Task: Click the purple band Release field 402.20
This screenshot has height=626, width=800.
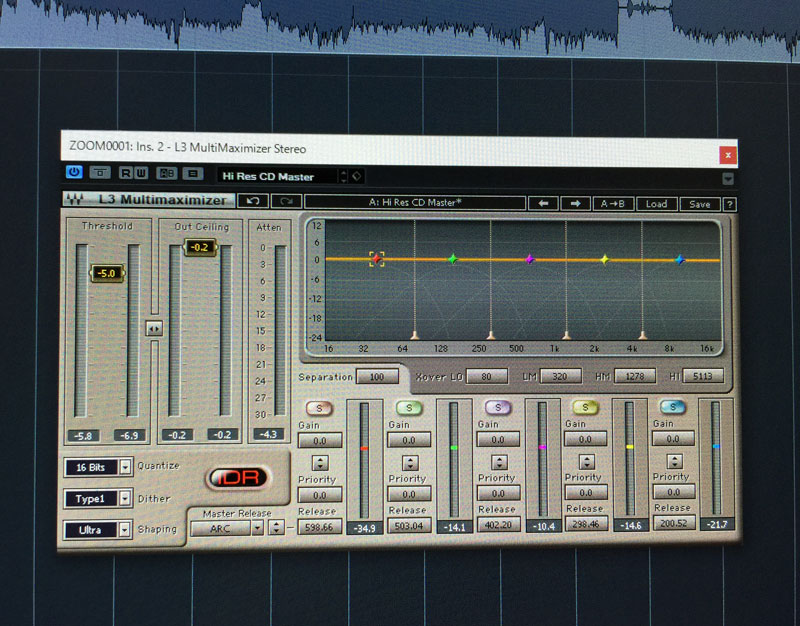Action: tap(498, 524)
